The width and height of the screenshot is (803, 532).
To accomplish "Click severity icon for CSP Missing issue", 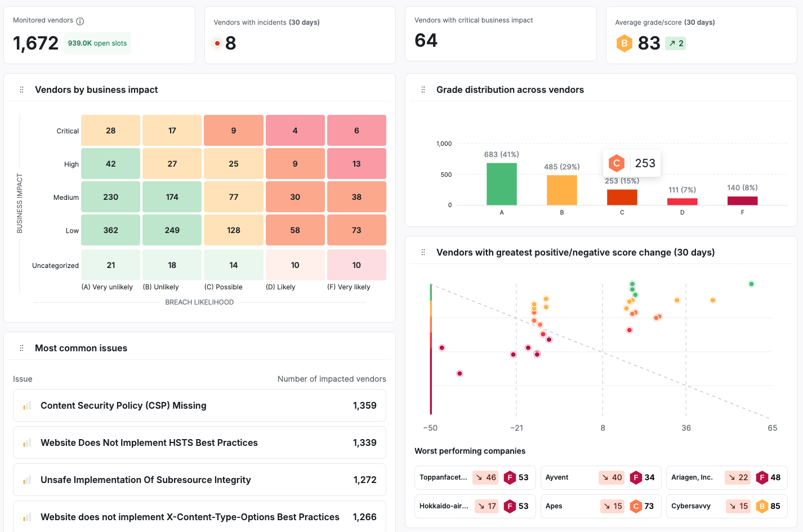I will 26,406.
